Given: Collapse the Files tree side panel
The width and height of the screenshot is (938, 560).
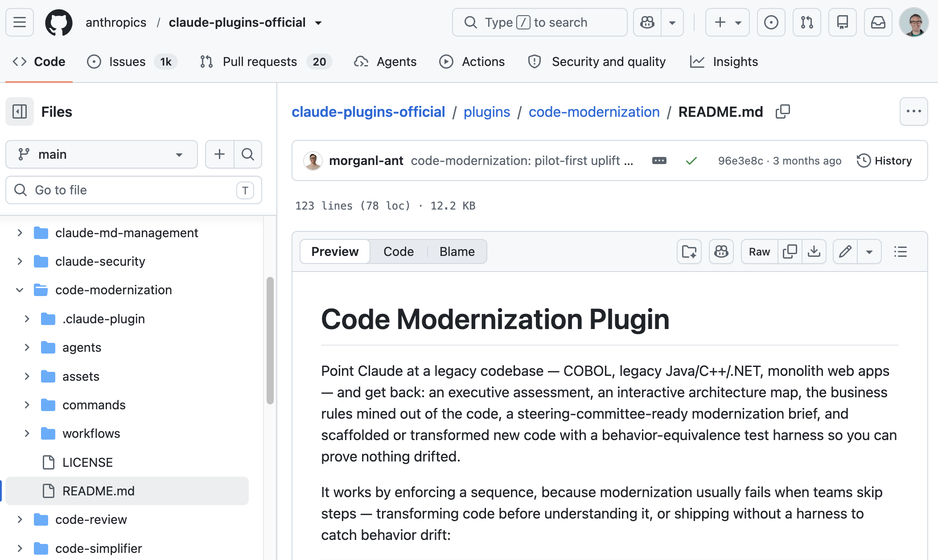Looking at the screenshot, I should click(20, 111).
